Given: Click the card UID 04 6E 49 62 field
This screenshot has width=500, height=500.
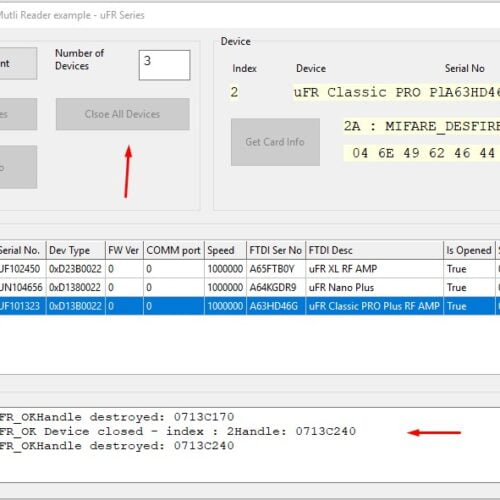Looking at the screenshot, I should (422, 153).
